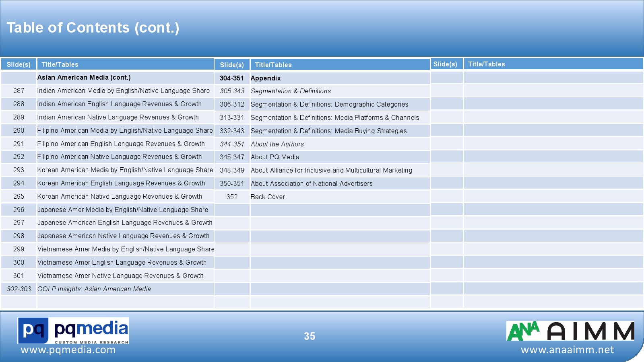Image resolution: width=644 pixels, height=362 pixels.
Task: Select the Back Cover entry
Action: (x=268, y=197)
